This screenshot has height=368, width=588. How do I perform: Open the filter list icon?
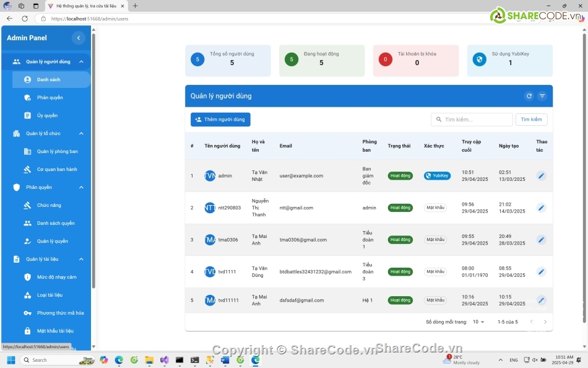coord(542,96)
